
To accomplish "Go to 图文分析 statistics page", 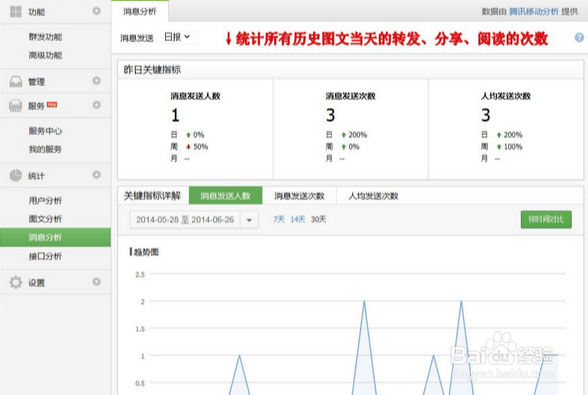I will 45,219.
